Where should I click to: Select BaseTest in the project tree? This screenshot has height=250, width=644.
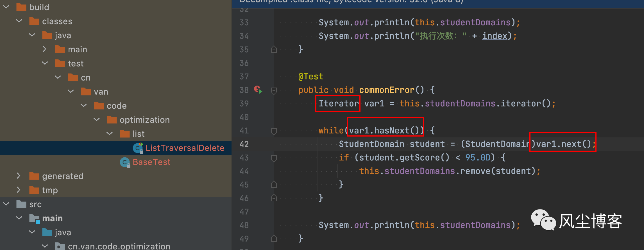tap(116, 162)
